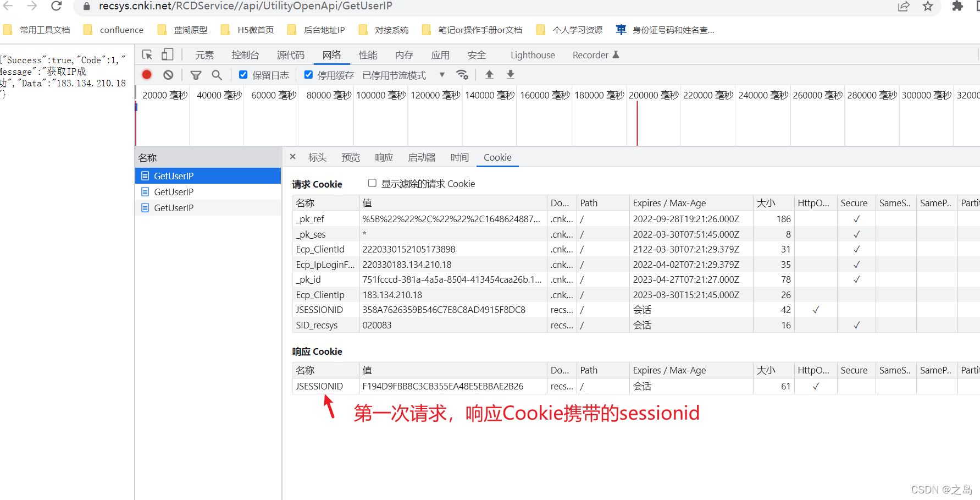
Task: Switch to the 安全 panel tab
Action: 477,55
